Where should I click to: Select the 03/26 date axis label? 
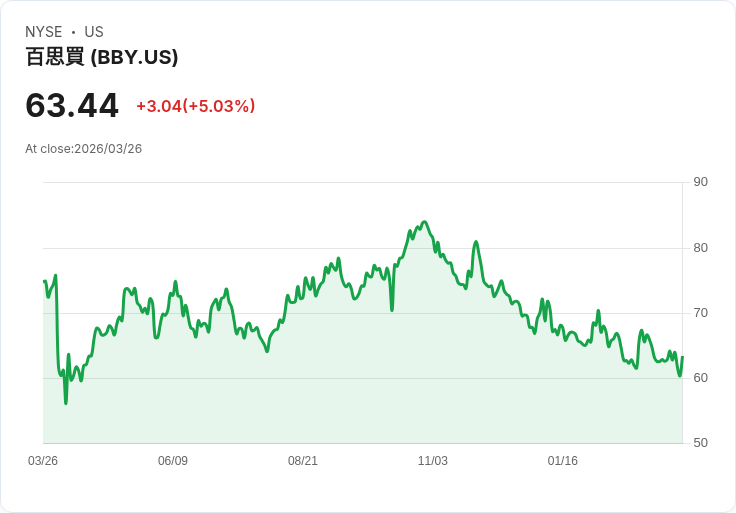(43, 461)
